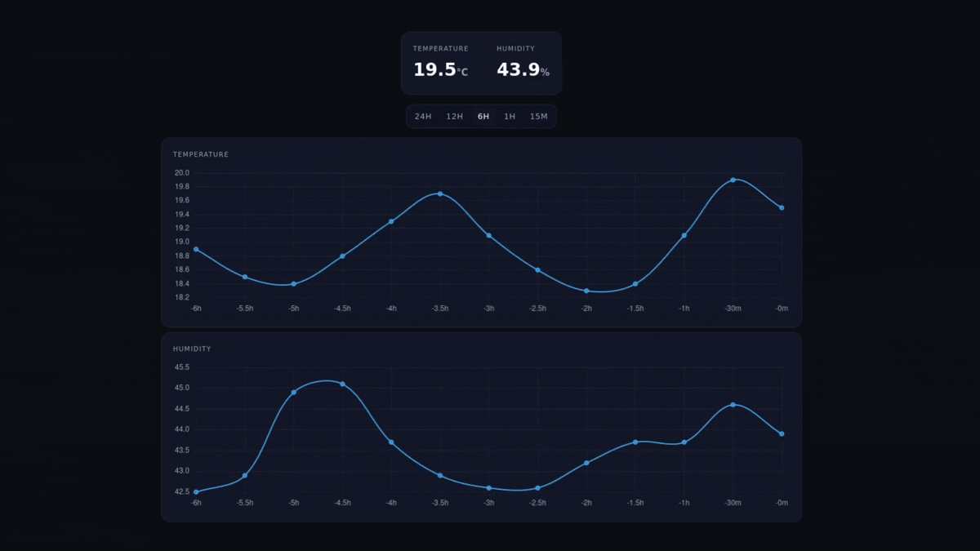Click the 45.5 label on the humidity axis
The height and width of the screenshot is (551, 980).
[180, 367]
